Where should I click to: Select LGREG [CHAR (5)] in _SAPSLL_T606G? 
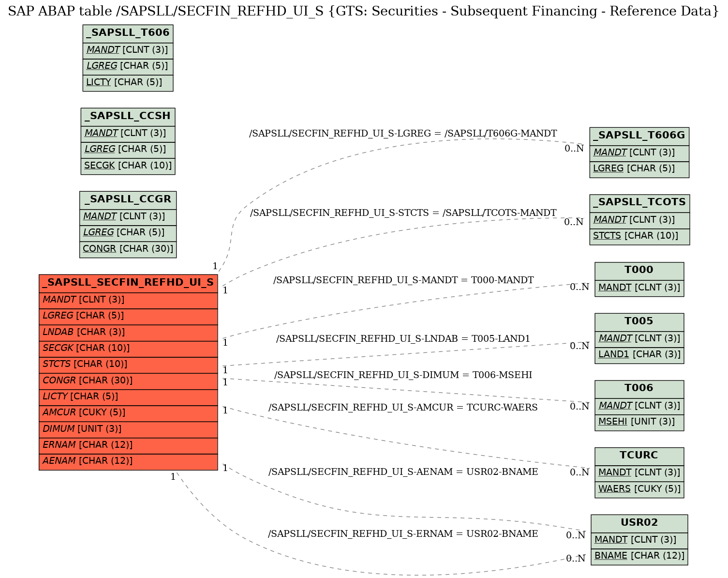(x=639, y=169)
